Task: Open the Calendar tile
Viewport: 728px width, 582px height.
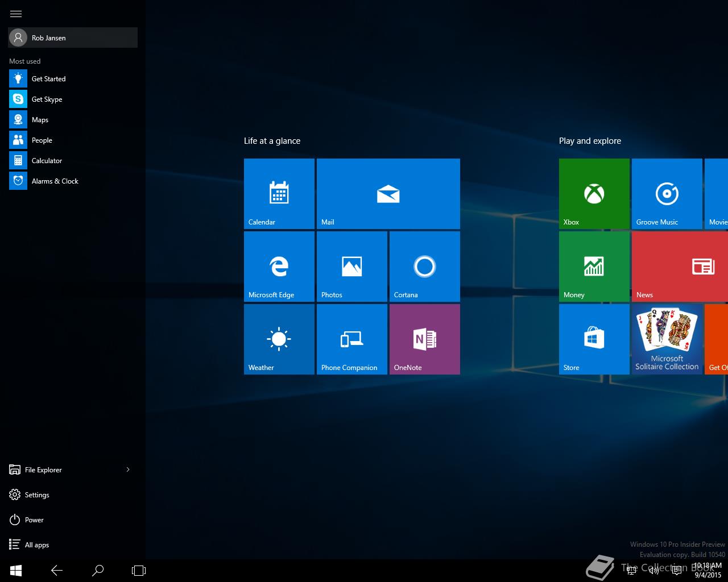Action: pos(279,194)
